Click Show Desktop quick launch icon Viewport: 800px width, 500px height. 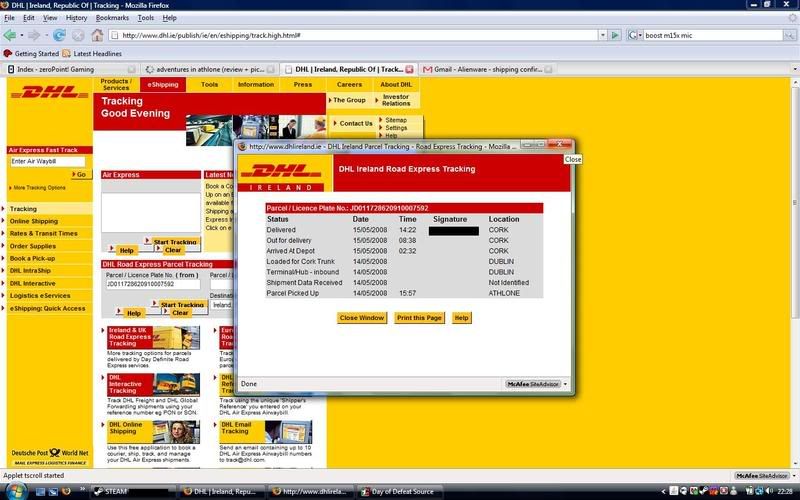tap(41, 491)
